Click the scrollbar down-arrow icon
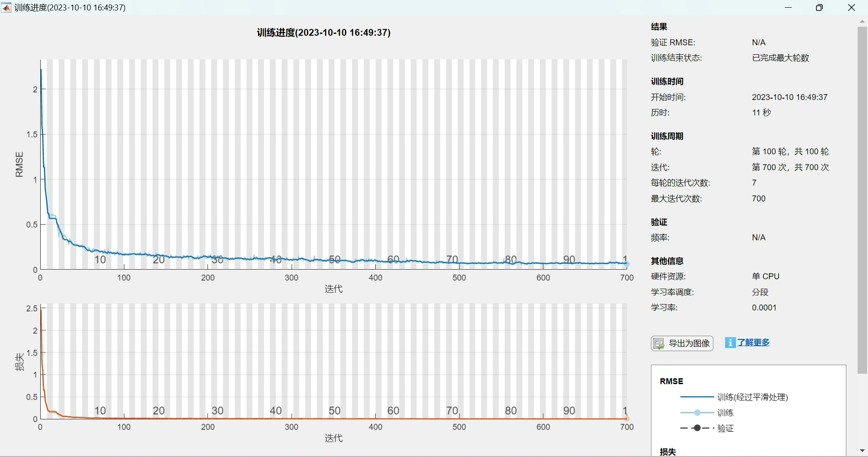Image resolution: width=868 pixels, height=457 pixels. 863,450
